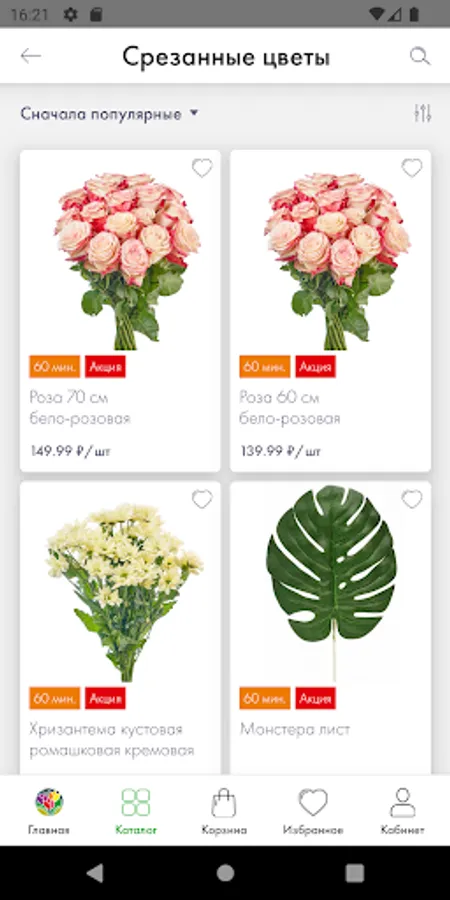Screen dimensions: 450x900
Task: Open search with magnifier icon
Action: (420, 56)
